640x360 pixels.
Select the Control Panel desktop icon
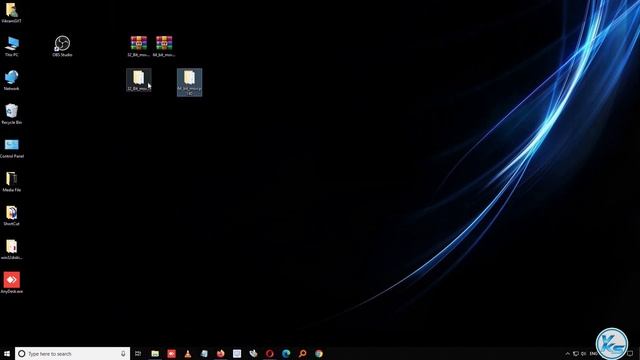click(x=11, y=148)
